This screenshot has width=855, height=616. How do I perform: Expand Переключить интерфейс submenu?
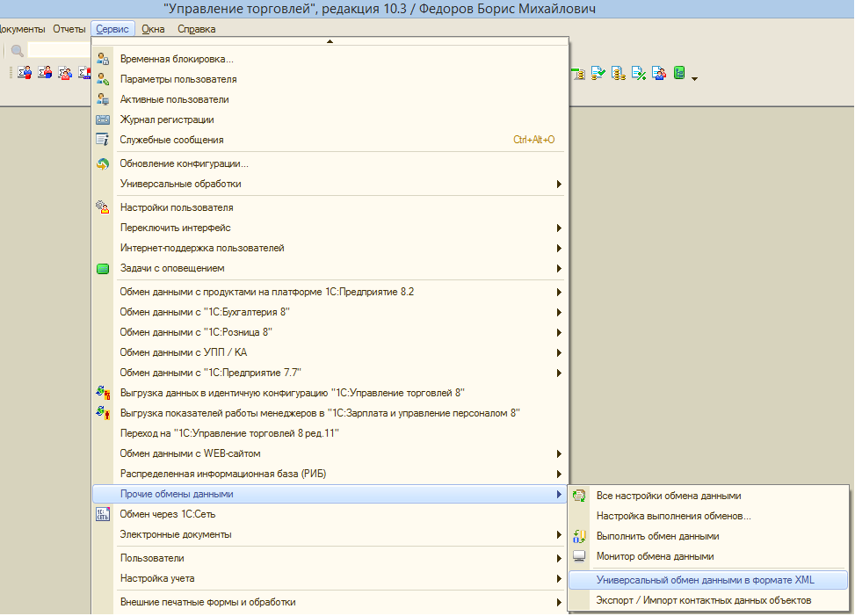330,228
